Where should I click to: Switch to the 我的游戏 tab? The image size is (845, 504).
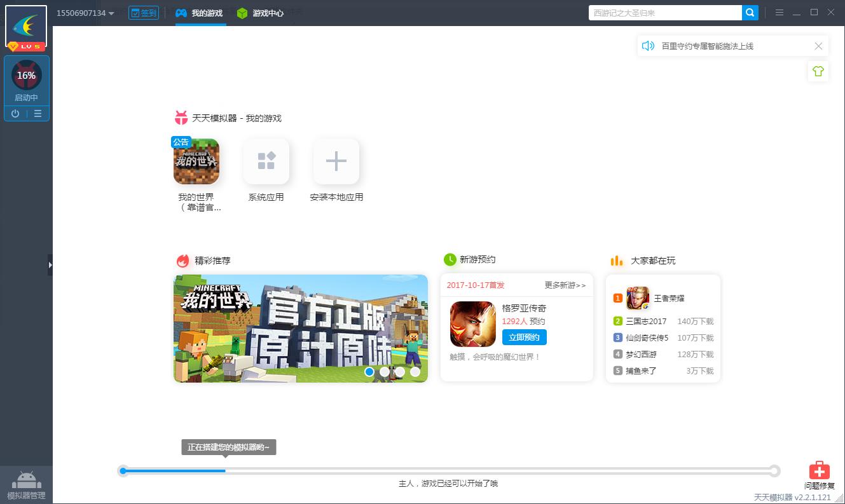pyautogui.click(x=200, y=12)
